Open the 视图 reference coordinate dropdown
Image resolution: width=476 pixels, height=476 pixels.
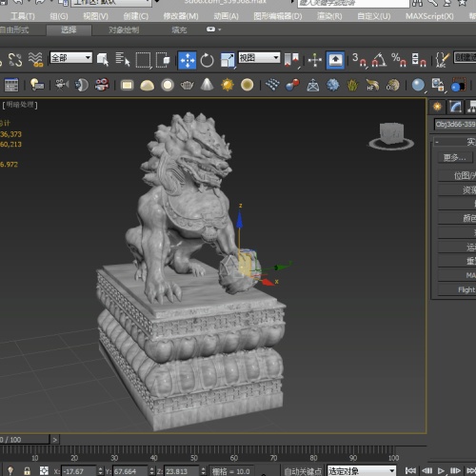point(259,58)
